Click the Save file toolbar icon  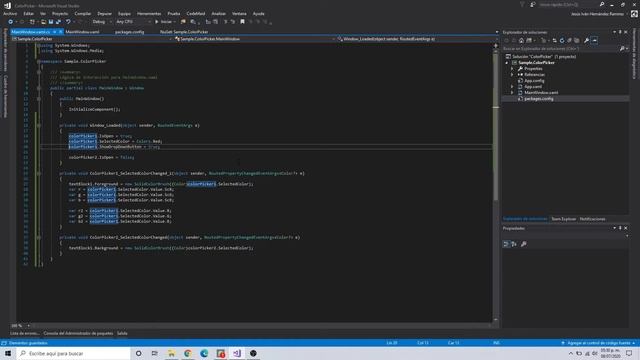tap(51, 22)
